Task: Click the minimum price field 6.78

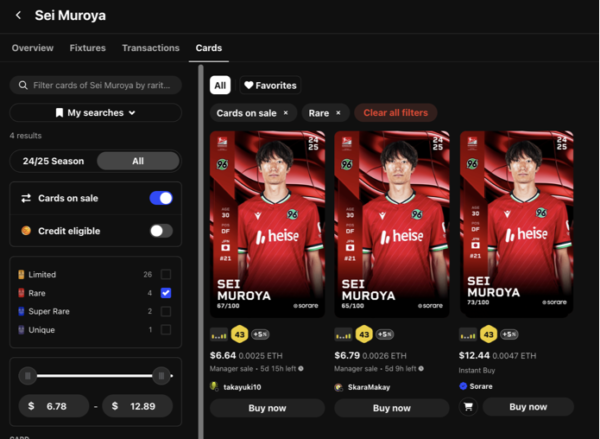Action: coord(54,406)
